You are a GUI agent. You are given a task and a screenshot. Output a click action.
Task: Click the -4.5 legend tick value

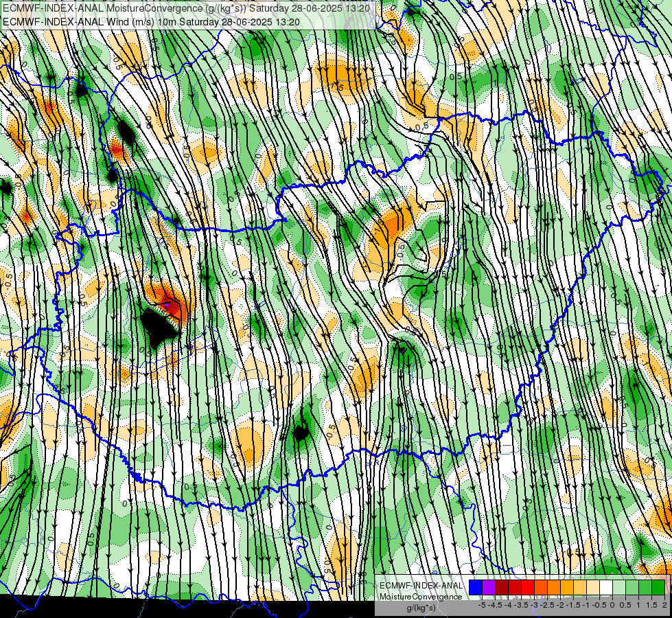495,605
